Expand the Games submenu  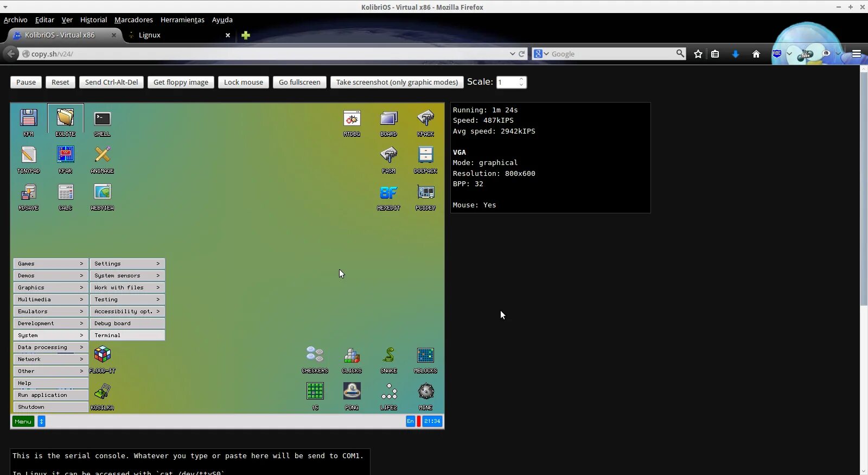50,264
